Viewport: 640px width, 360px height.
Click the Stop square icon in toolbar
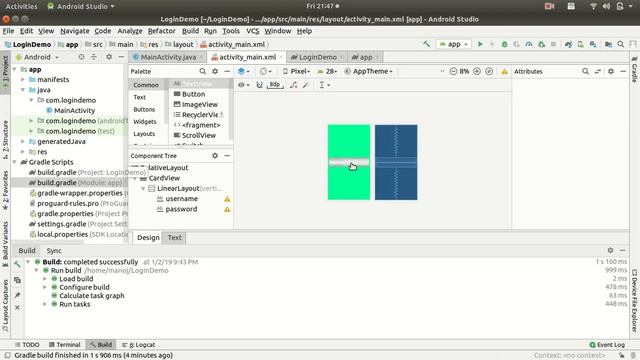coord(553,44)
